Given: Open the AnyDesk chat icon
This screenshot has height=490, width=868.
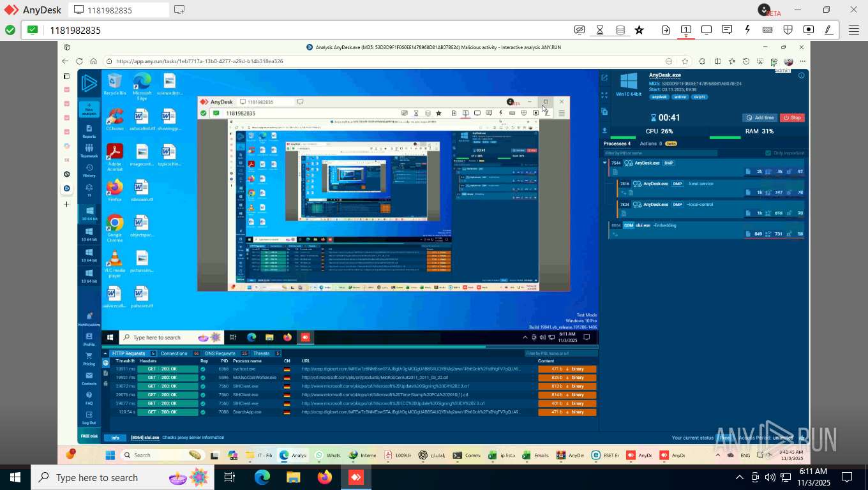Looking at the screenshot, I should (727, 30).
